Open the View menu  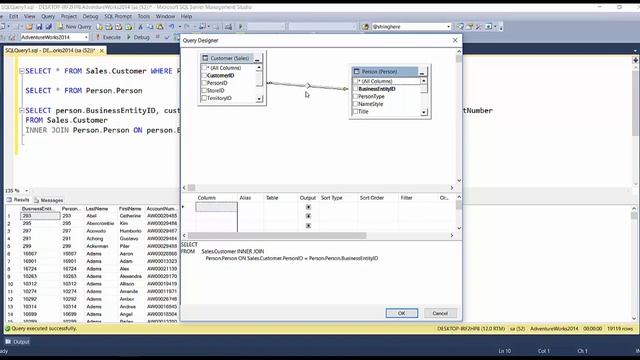click(29, 16)
